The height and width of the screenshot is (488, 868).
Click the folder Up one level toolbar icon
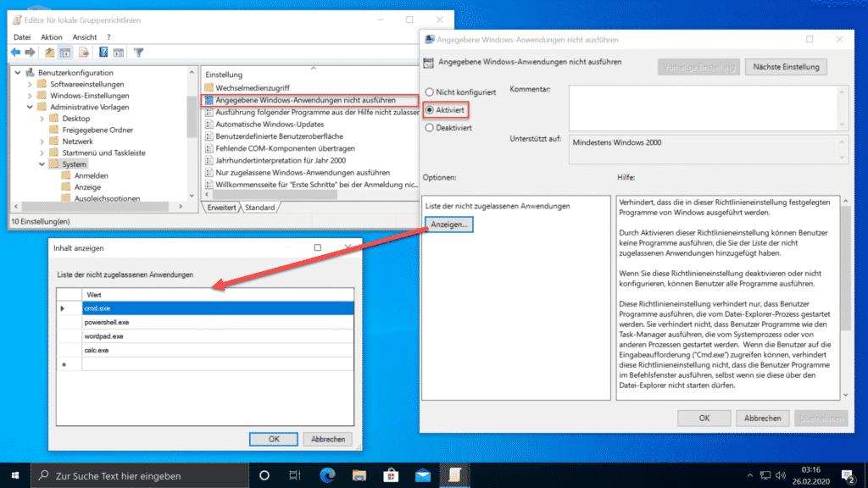pos(50,53)
